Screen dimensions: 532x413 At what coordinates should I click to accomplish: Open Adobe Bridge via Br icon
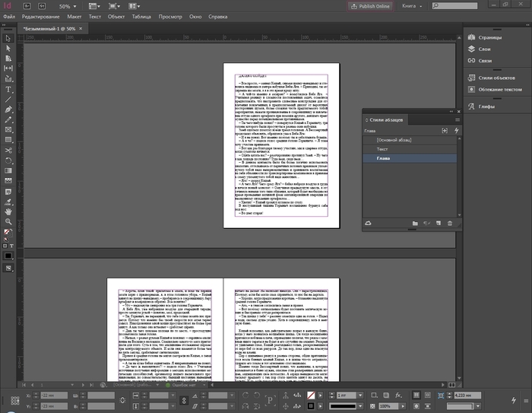(27, 5)
